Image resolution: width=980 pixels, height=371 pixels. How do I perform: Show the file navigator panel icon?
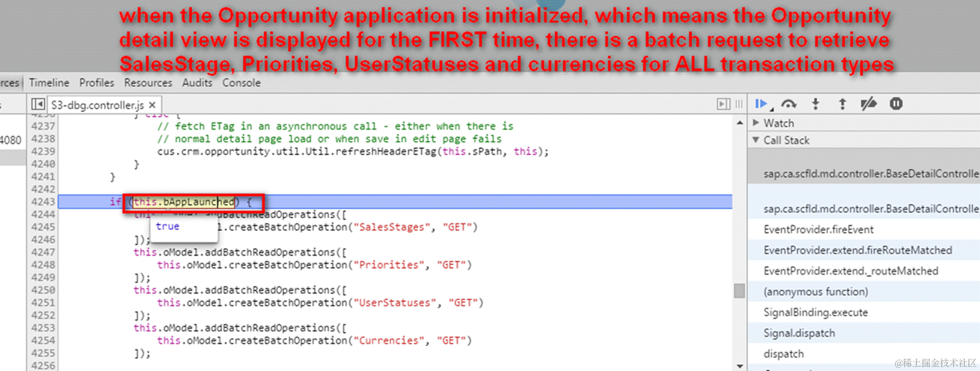[38, 104]
